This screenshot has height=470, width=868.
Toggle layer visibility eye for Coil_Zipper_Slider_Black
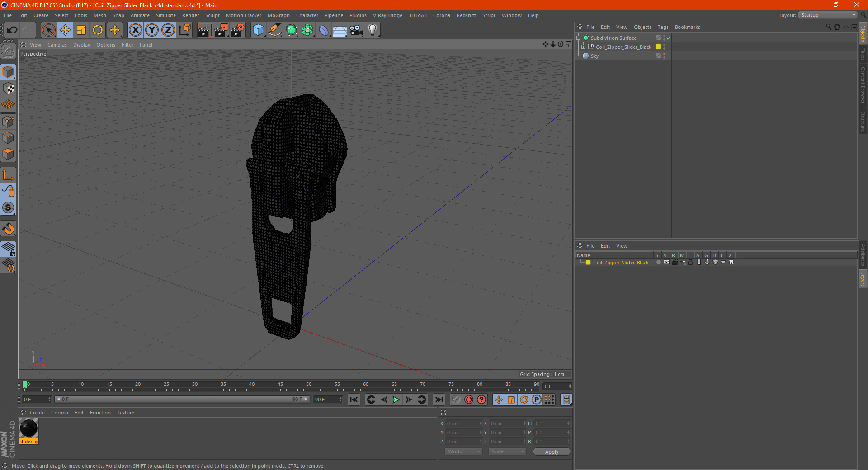[666, 262]
